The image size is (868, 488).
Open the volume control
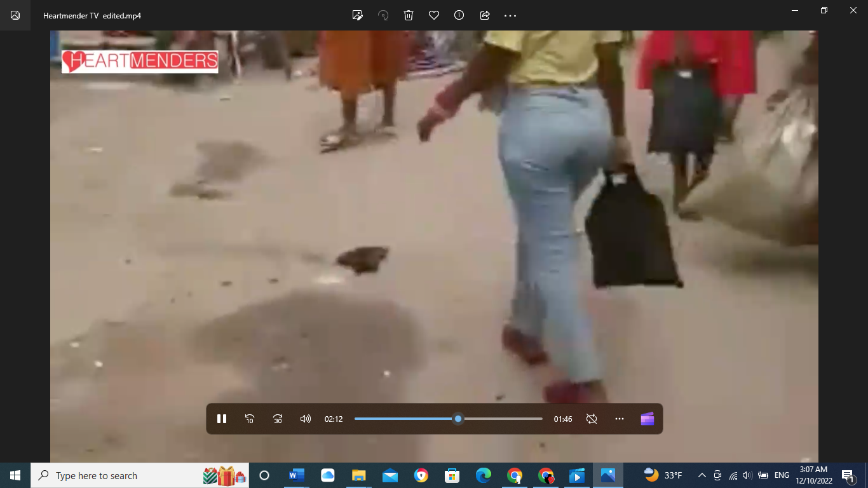[x=306, y=419]
